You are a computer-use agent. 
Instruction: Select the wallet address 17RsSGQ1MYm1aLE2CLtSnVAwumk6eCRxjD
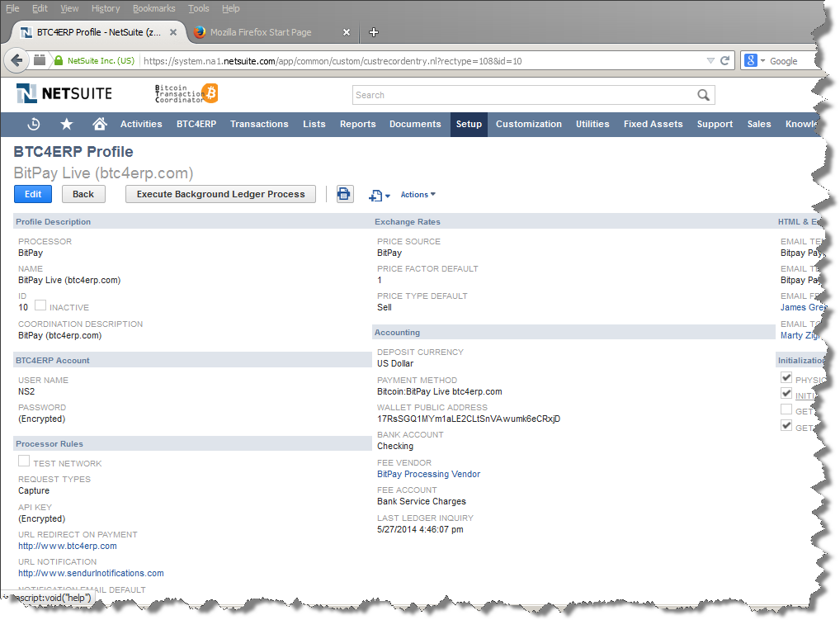(469, 419)
